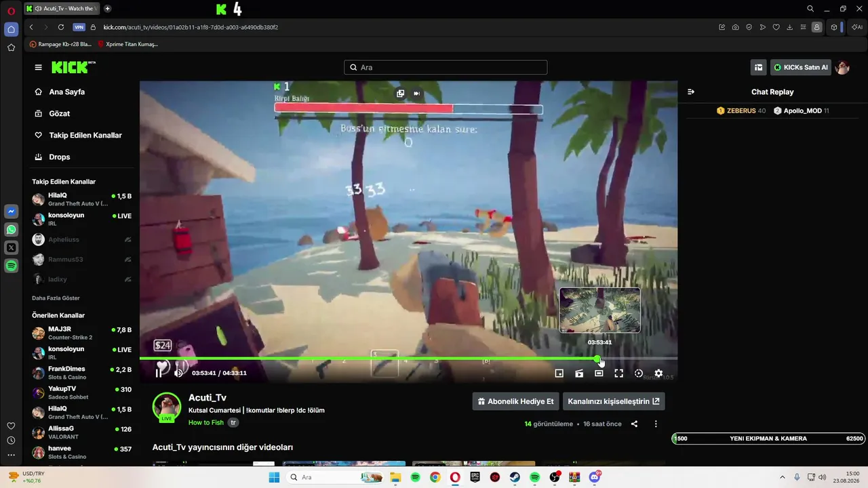
Task: Open MAJ3R channel in recommended list
Action: click(81, 333)
